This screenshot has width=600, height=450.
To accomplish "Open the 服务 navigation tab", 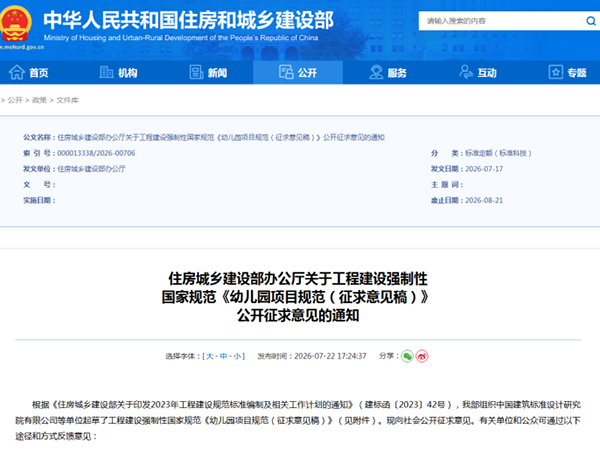I will click(x=388, y=72).
